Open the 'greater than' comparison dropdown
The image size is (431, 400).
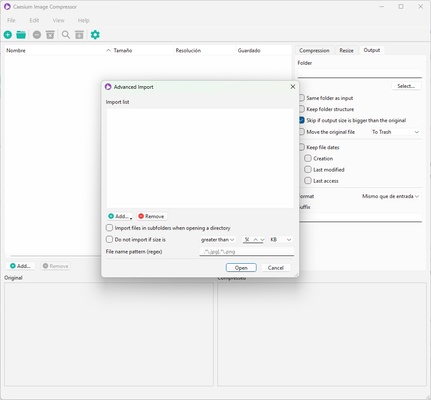coord(218,240)
